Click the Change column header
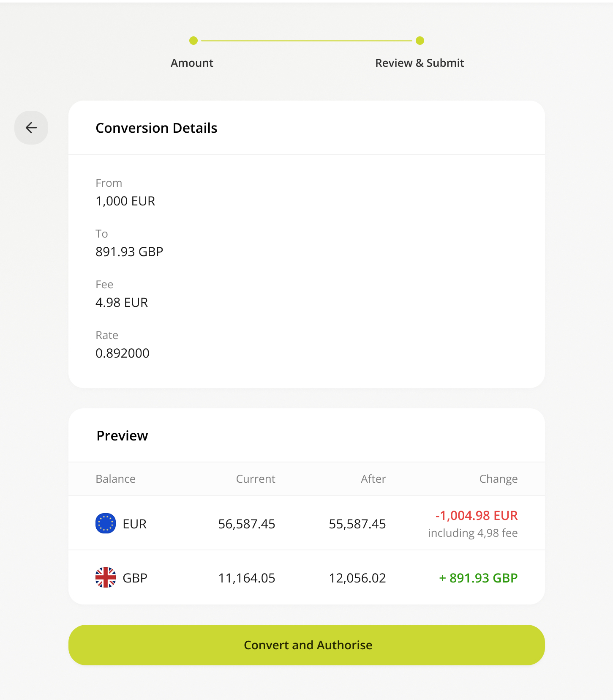This screenshot has width=613, height=700. (499, 479)
